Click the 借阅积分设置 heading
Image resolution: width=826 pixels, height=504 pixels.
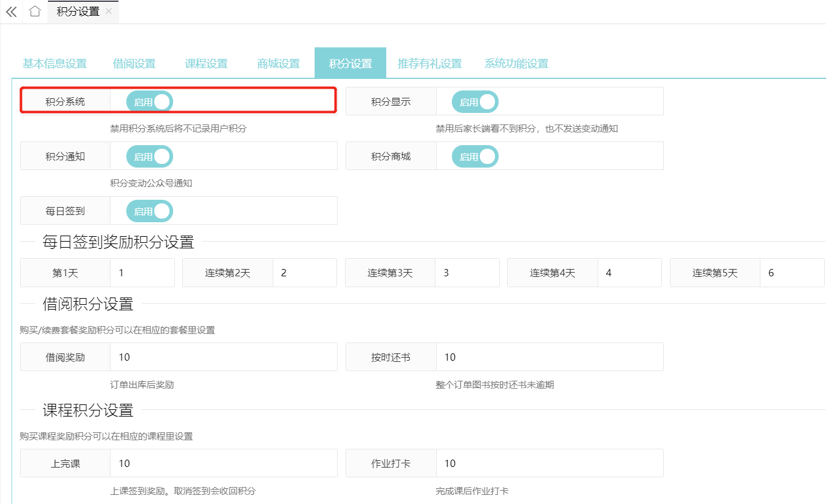(88, 304)
